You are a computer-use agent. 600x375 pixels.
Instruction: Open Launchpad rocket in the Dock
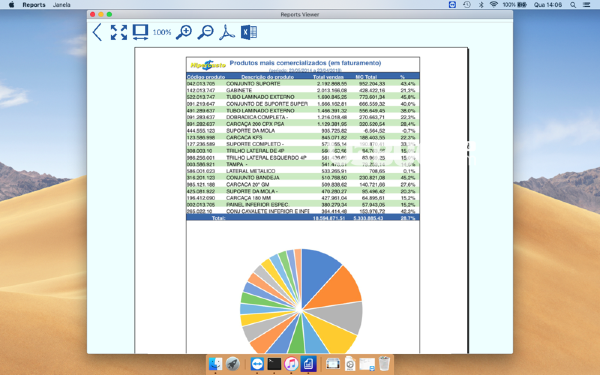[233, 364]
